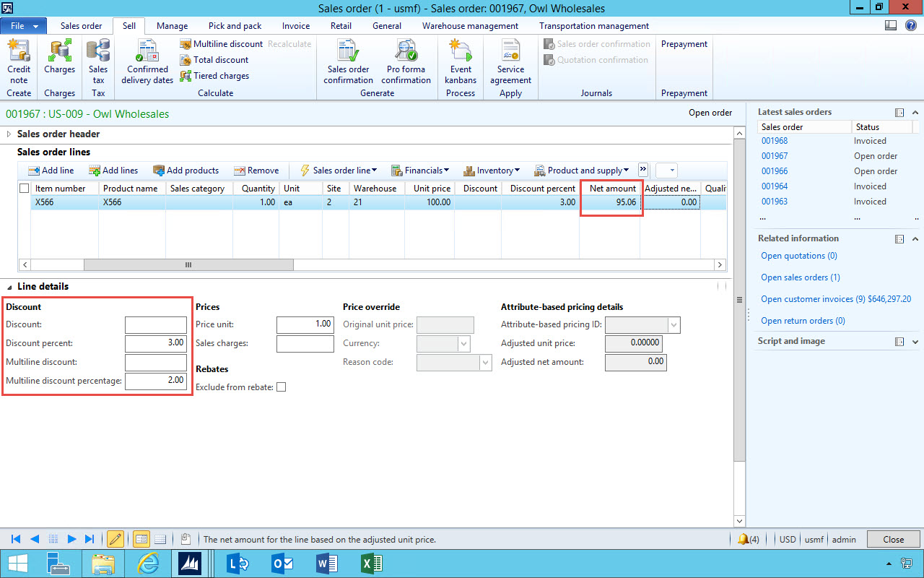Open the Financials dropdown menu
The width and height of the screenshot is (924, 578).
pos(420,171)
